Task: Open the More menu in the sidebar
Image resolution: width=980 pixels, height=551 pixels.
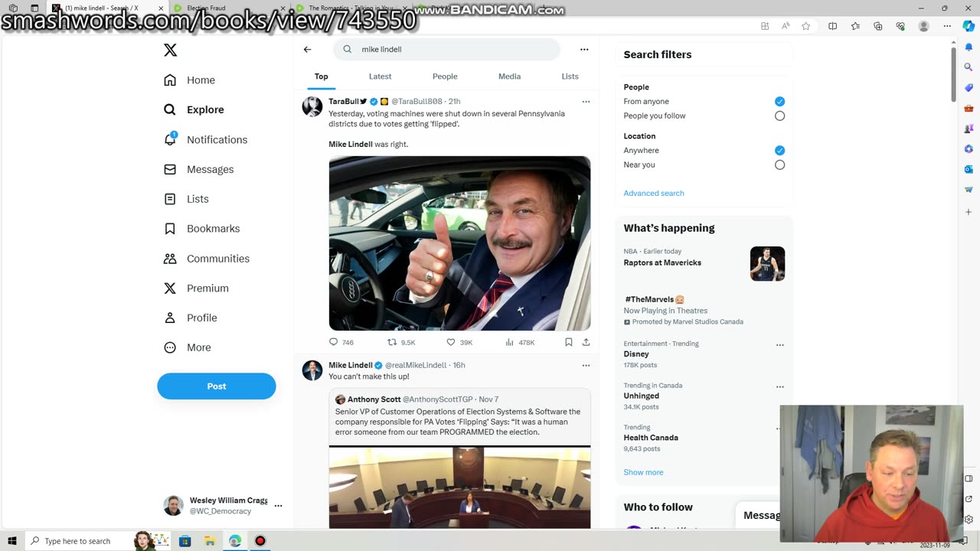Action: point(188,347)
